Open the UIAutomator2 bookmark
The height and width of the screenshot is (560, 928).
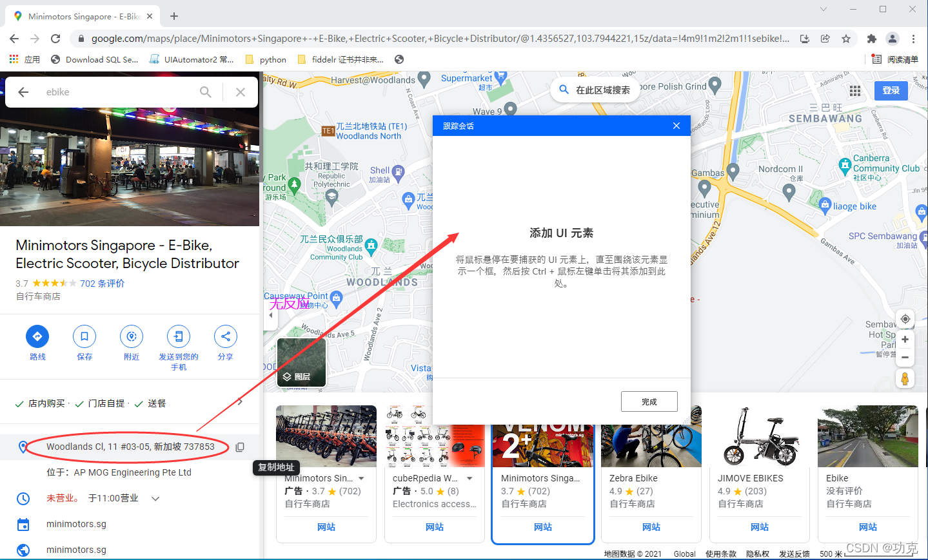point(192,59)
